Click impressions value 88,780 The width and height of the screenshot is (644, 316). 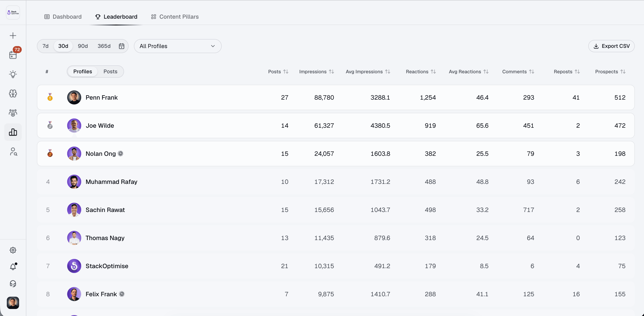point(324,97)
